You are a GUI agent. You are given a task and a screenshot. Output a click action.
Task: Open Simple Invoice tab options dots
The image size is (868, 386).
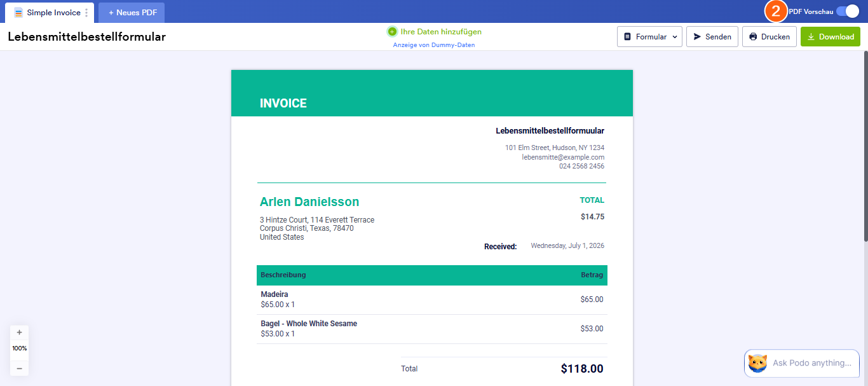click(87, 13)
